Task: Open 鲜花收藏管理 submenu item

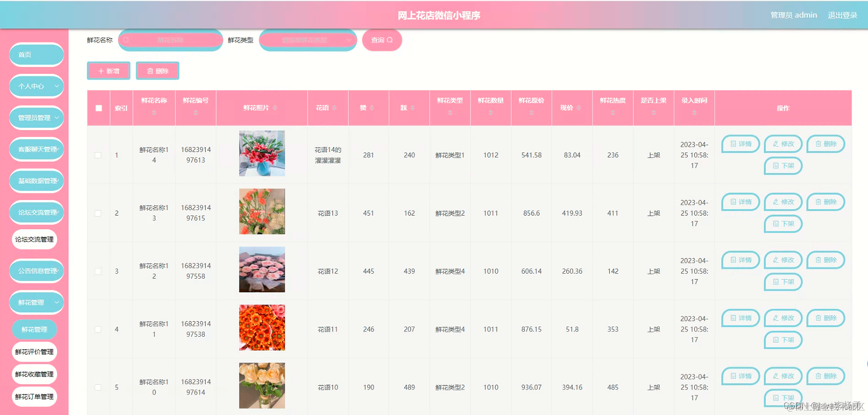Action: 34,374
